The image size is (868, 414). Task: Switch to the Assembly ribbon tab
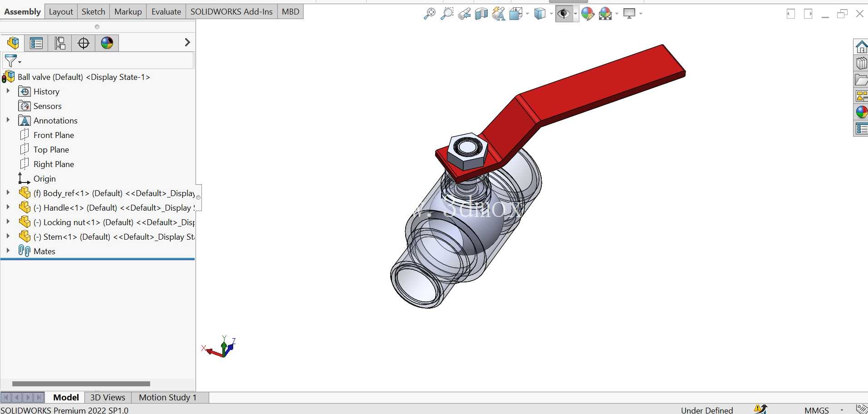22,12
